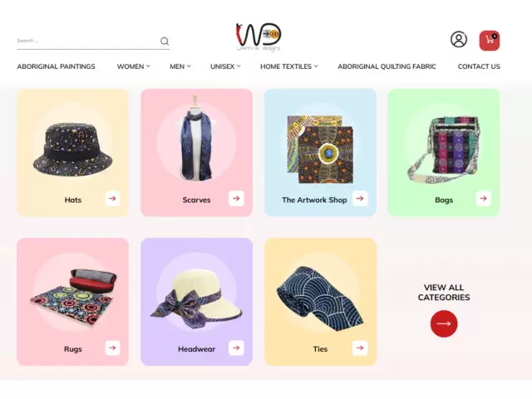
Task: Expand the Women dropdown menu
Action: point(133,66)
